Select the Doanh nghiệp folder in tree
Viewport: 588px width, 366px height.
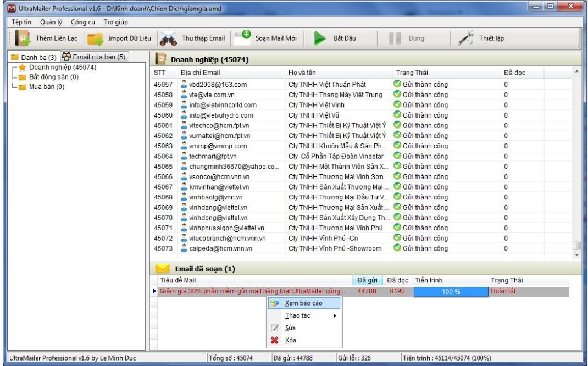[x=54, y=67]
